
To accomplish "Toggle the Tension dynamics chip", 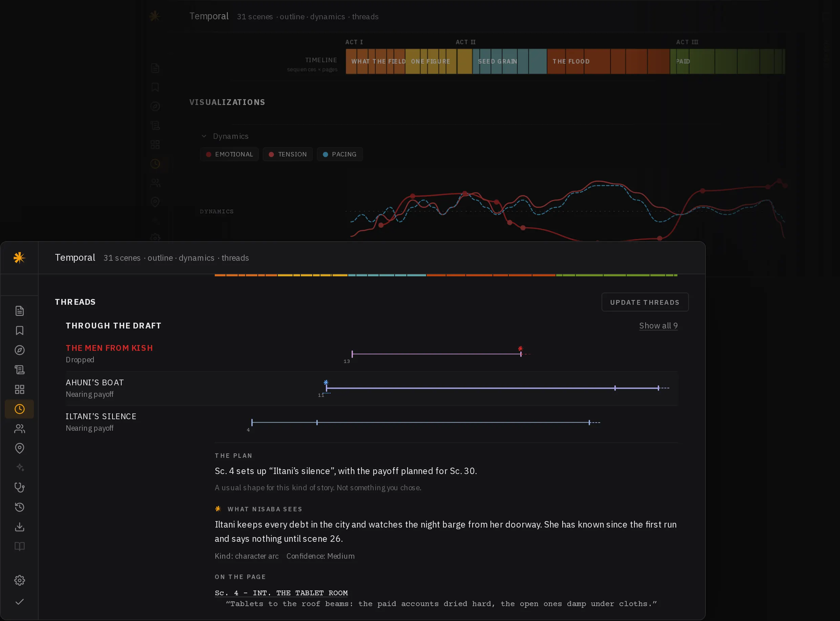I will coord(288,154).
